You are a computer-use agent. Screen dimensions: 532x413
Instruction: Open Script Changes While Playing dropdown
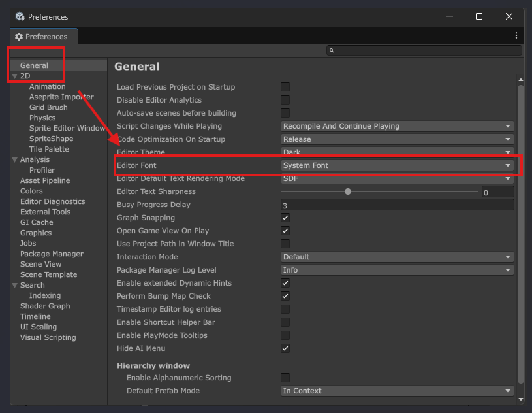click(x=397, y=126)
